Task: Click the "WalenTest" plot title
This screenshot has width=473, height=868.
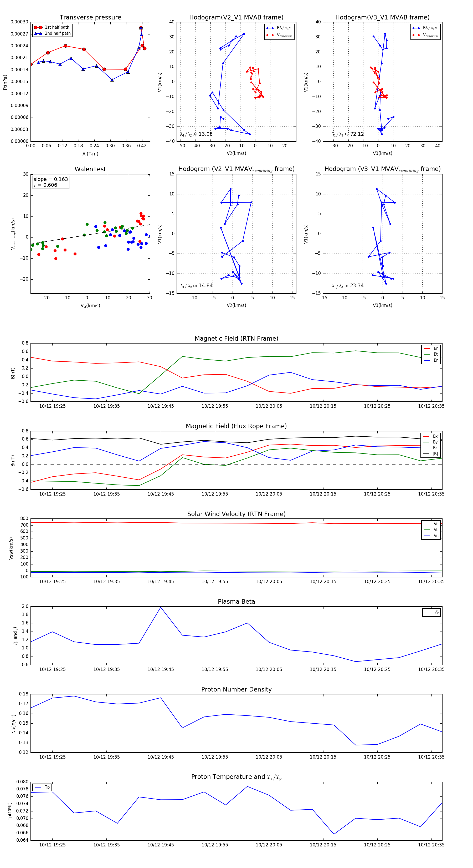Action: click(90, 169)
